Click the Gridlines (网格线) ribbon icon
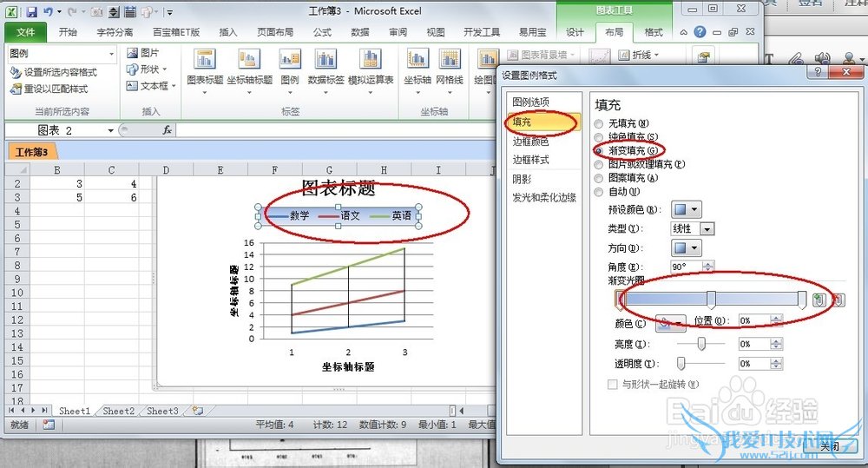Screen dimensions: 868x468 (x=450, y=59)
